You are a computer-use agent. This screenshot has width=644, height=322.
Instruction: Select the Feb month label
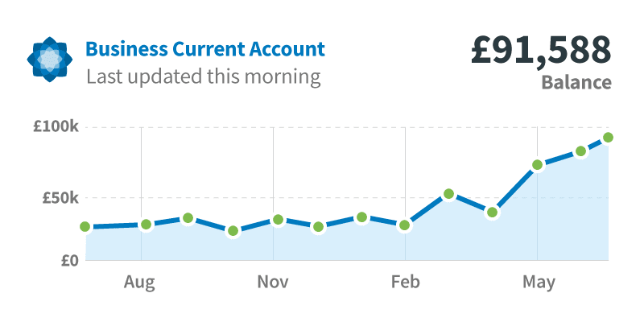406,283
